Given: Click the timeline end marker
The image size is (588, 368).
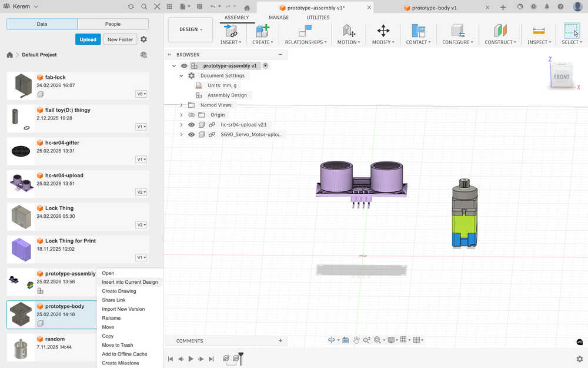Looking at the screenshot, I should (x=240, y=358).
